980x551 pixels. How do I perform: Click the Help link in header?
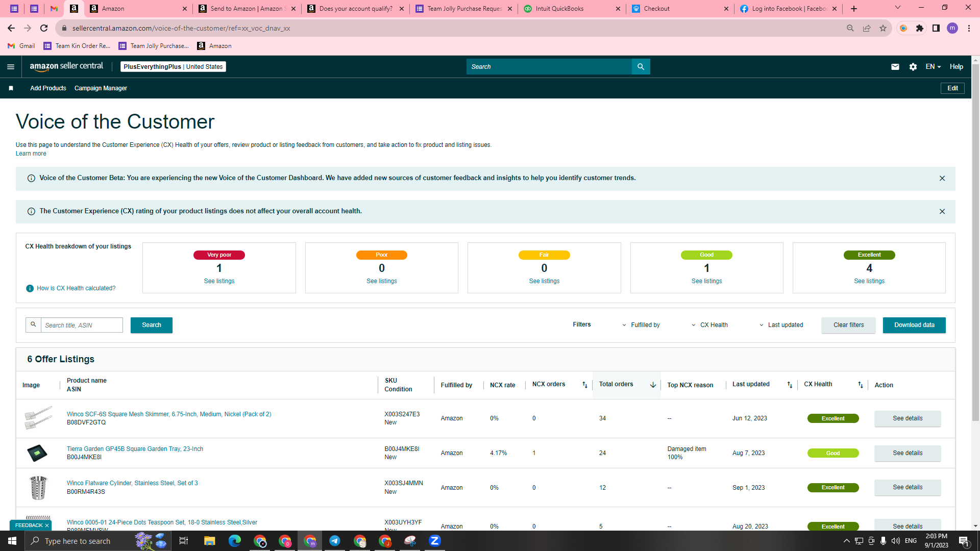956,67
